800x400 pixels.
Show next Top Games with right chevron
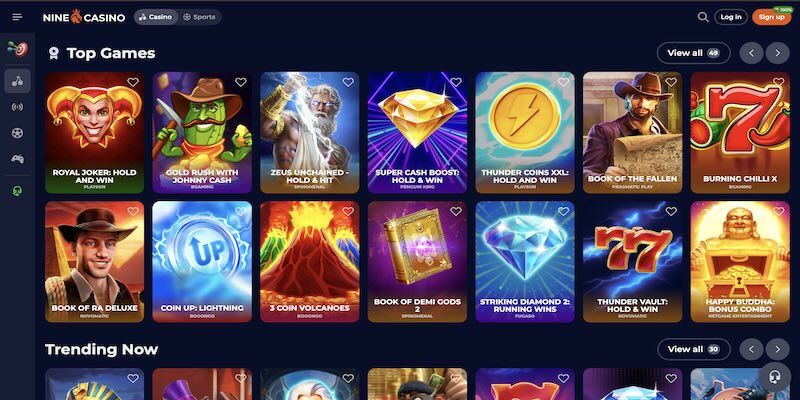click(x=777, y=53)
